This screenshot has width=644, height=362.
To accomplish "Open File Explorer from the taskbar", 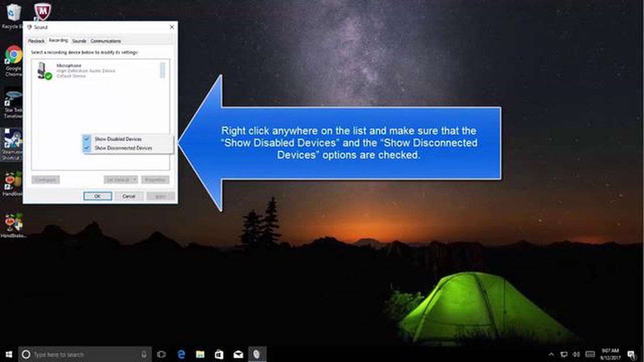I will (200, 354).
